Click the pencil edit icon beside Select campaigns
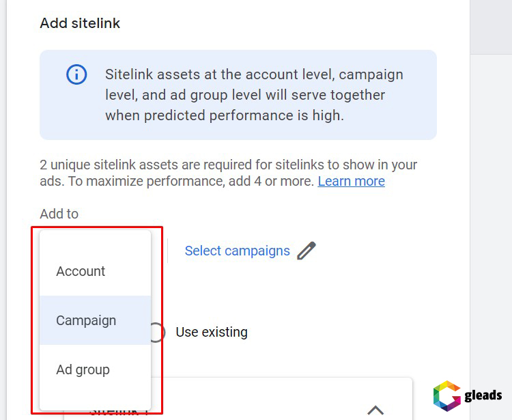Viewport: 512px width, 420px height. (307, 251)
